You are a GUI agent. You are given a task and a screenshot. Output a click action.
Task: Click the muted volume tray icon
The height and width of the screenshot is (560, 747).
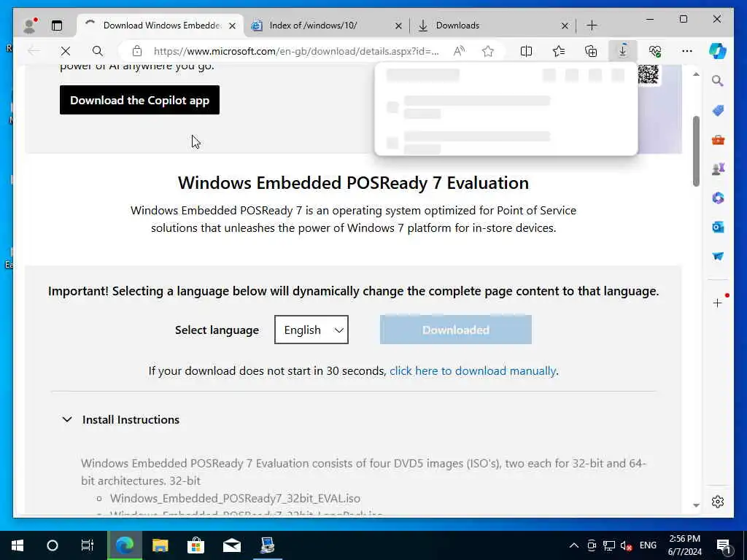click(x=626, y=545)
